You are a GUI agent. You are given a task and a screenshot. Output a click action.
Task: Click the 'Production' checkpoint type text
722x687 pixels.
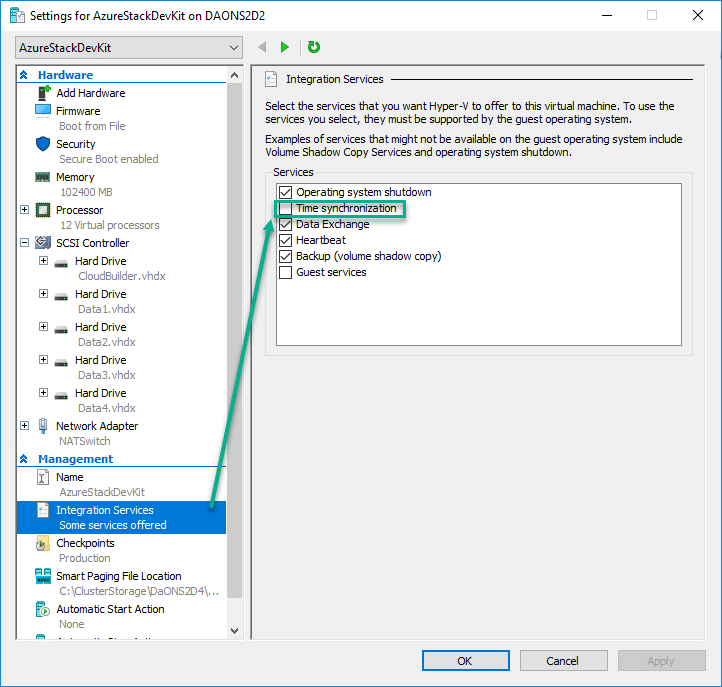tap(85, 558)
